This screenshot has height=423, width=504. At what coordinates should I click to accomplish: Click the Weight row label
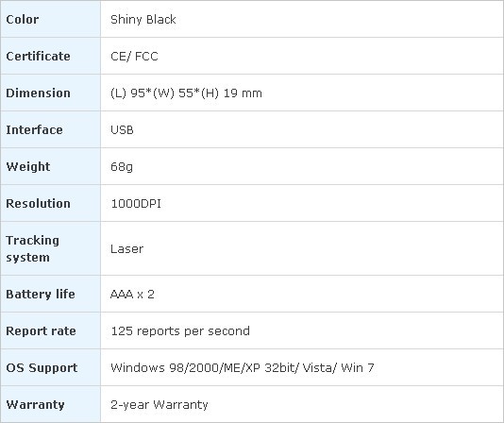pos(28,167)
